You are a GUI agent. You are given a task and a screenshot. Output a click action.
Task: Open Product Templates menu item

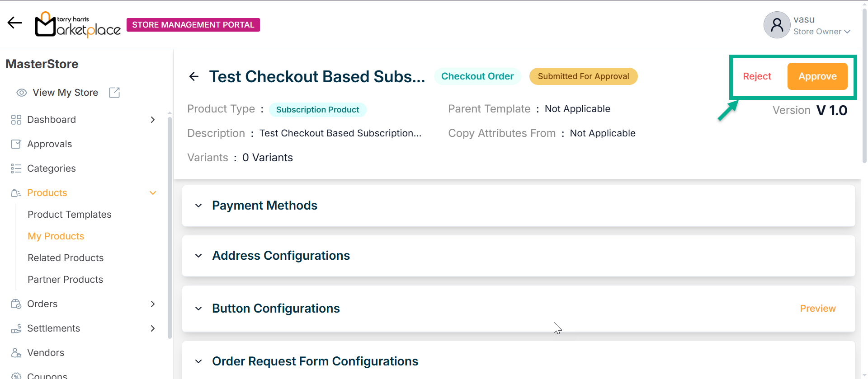pyautogui.click(x=70, y=215)
